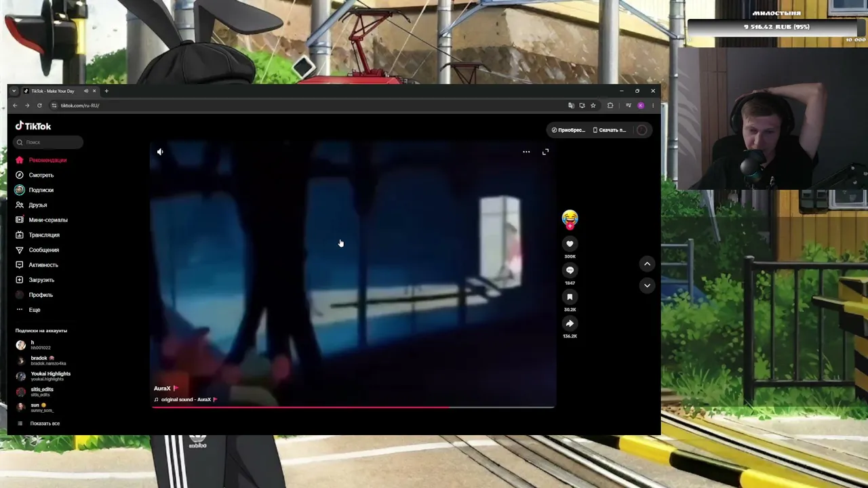
Task: Go forward in the browser
Action: point(27,106)
